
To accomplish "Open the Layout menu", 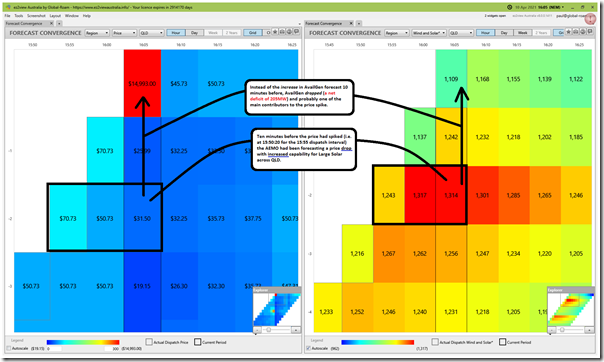I will [55, 16].
